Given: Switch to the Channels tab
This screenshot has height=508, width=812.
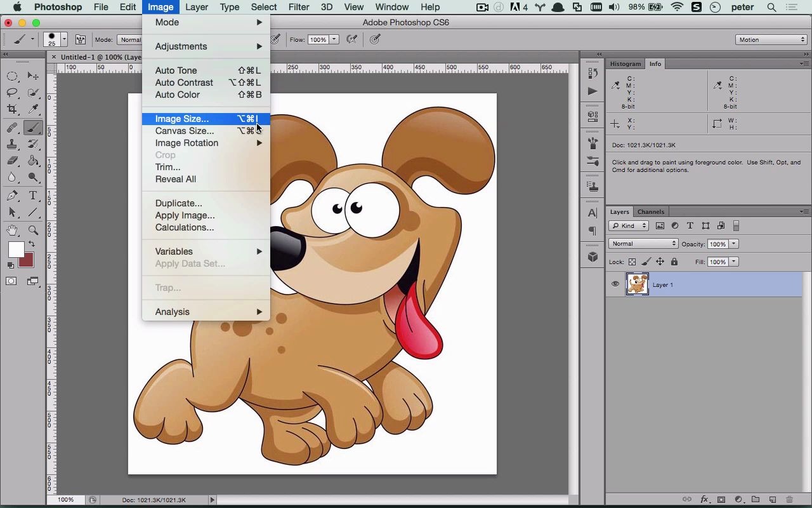Looking at the screenshot, I should 651,211.
